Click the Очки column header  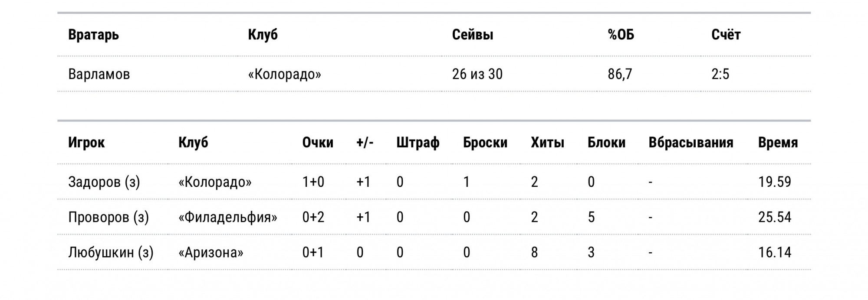click(318, 143)
